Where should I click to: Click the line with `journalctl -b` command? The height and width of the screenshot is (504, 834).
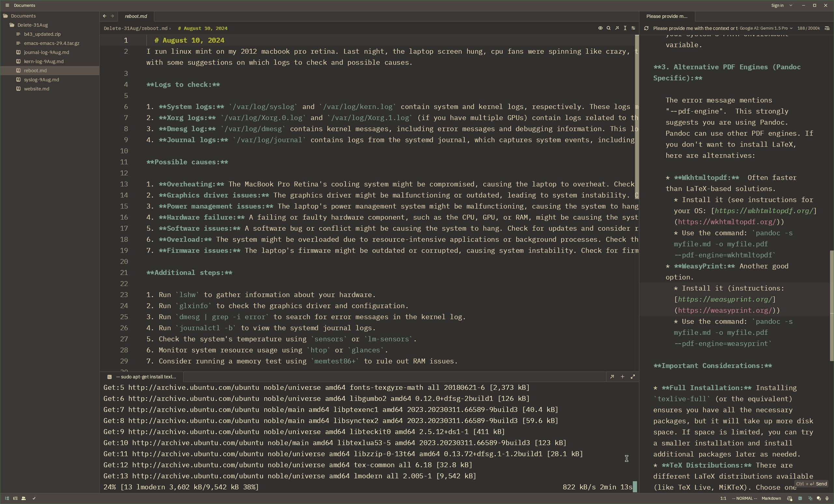[261, 328]
